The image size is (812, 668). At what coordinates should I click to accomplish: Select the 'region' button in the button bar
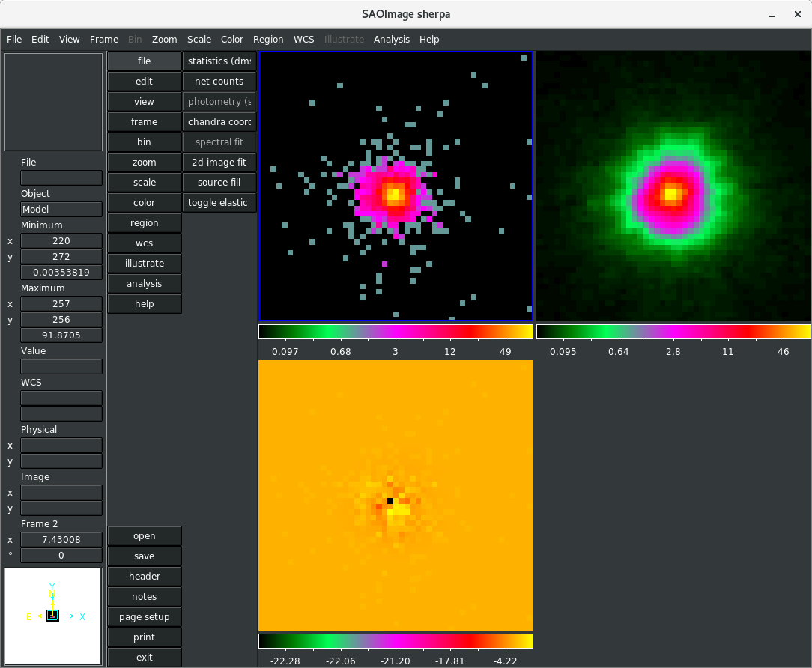[145, 223]
